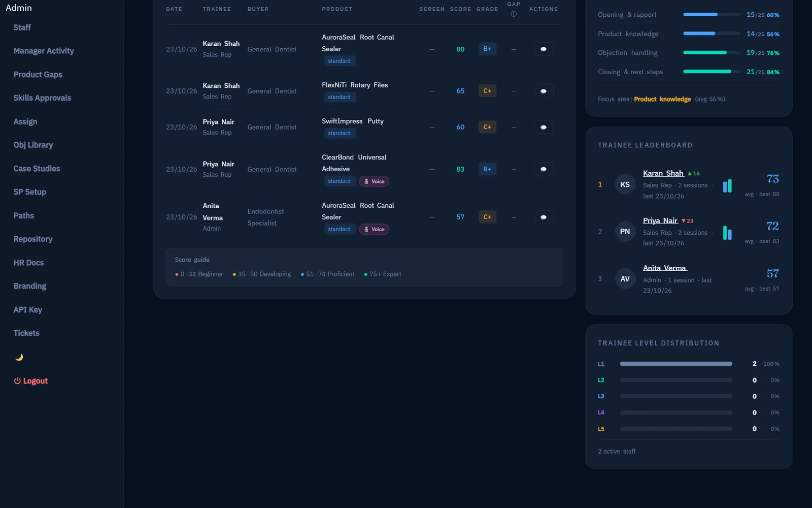This screenshot has height=508, width=812.
Task: Open Product Gaps in sidebar
Action: (38, 75)
